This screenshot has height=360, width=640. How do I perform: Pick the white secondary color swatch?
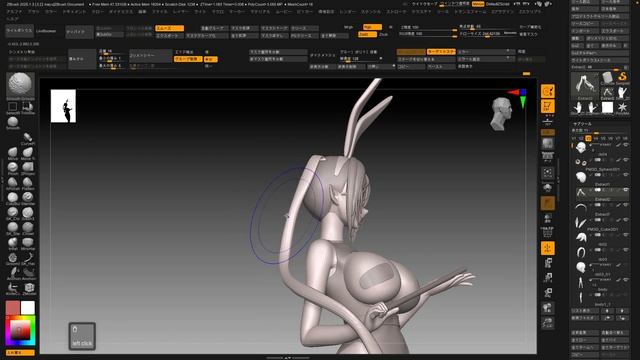pyautogui.click(x=28, y=307)
